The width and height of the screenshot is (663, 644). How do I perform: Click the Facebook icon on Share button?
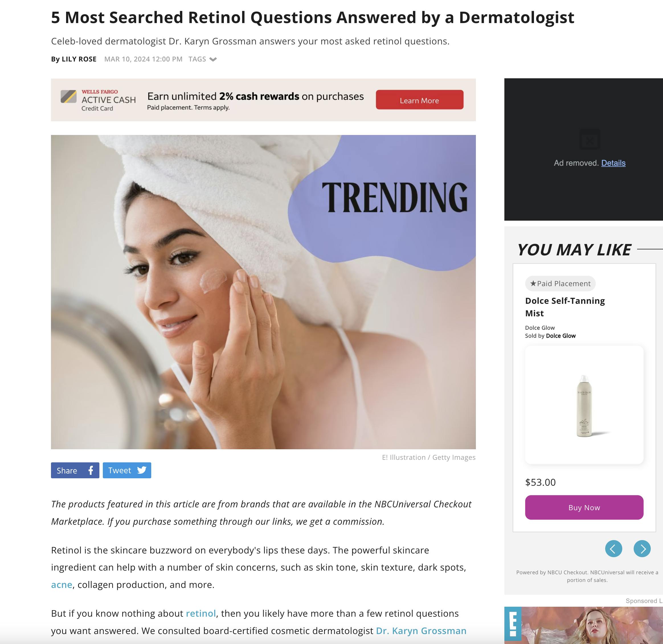pos(90,470)
